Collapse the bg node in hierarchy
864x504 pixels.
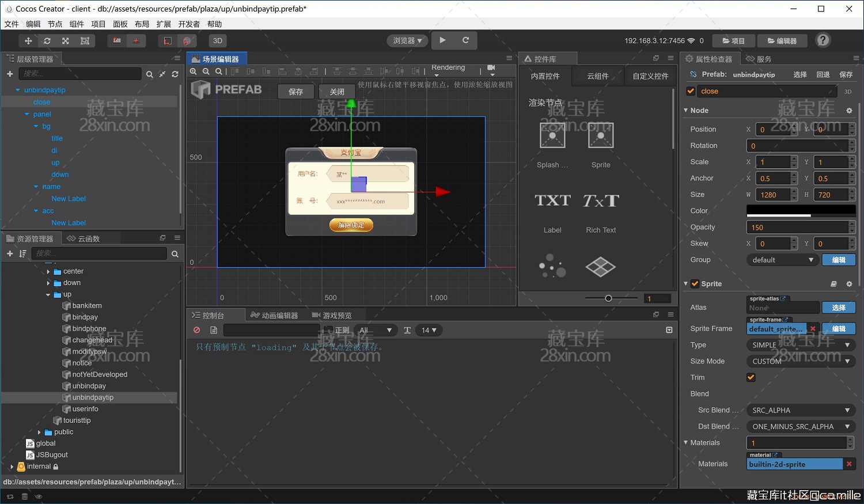pyautogui.click(x=36, y=126)
